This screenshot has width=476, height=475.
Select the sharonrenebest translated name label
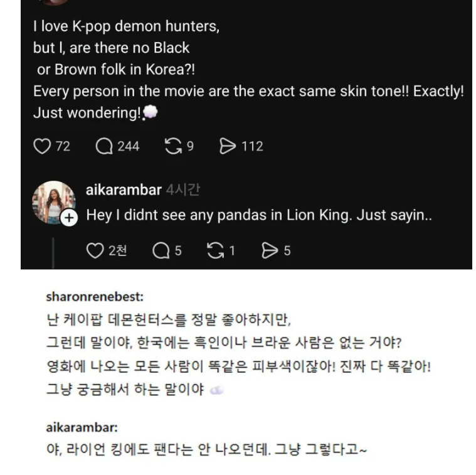pos(94,296)
